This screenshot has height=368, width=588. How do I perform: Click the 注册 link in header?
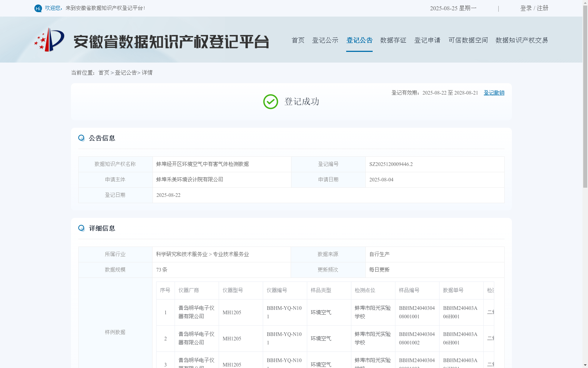click(542, 8)
